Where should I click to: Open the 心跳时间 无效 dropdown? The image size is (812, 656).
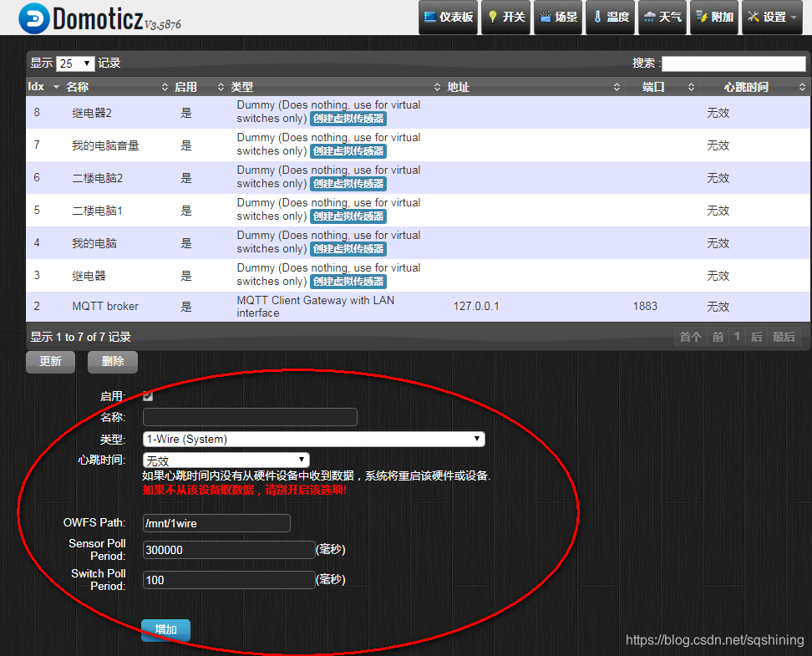coord(226,460)
